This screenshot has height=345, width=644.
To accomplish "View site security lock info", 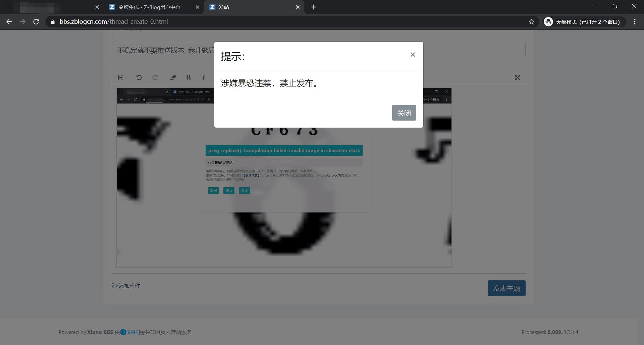I will (x=53, y=22).
